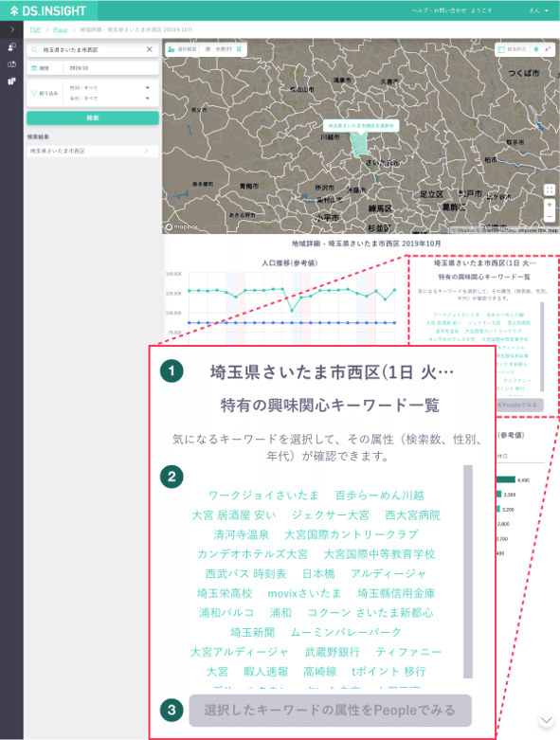Select the map pin search mode
This screenshot has height=740, width=560.
[x=536, y=49]
